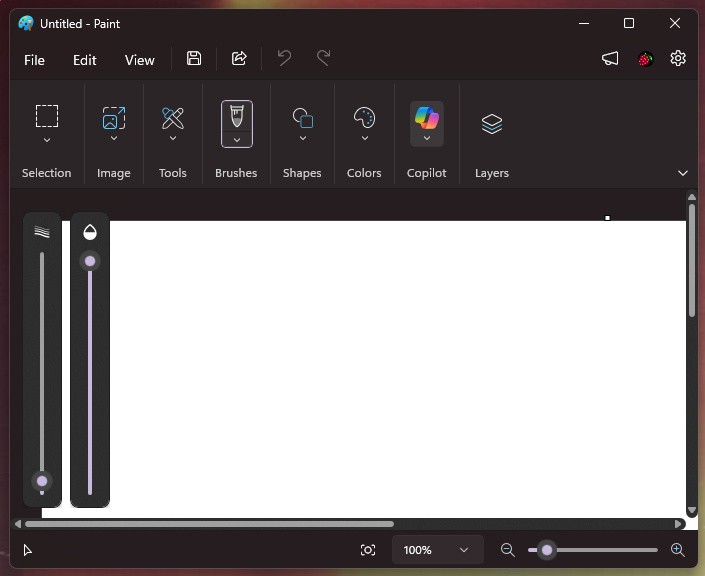The image size is (705, 576).
Task: Click the Brushes group label
Action: pos(236,173)
